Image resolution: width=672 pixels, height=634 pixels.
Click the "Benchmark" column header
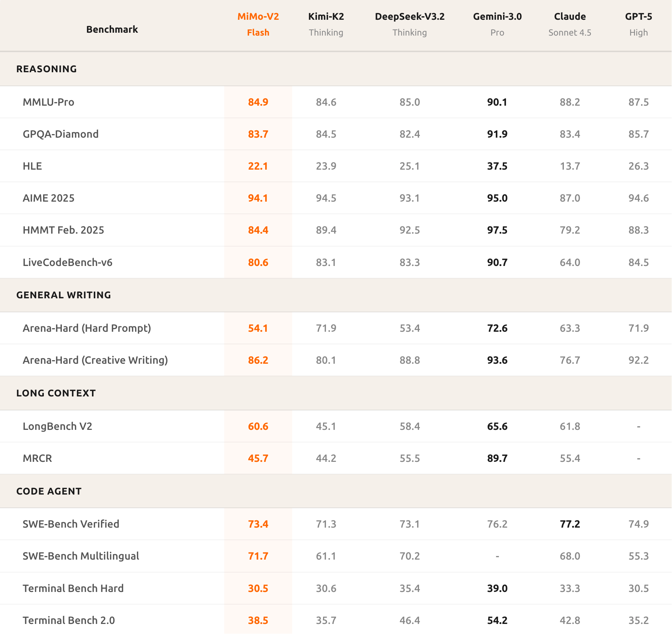112,29
